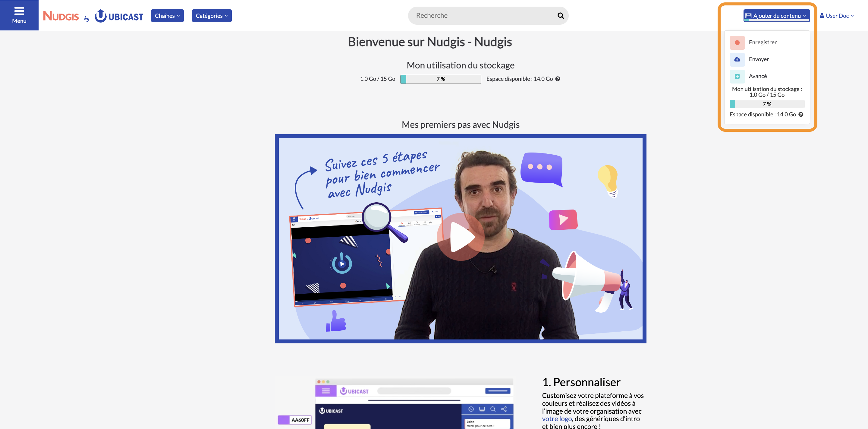Select Enregistrer in the add content menu
Screen dimensions: 868x429
click(x=767, y=43)
